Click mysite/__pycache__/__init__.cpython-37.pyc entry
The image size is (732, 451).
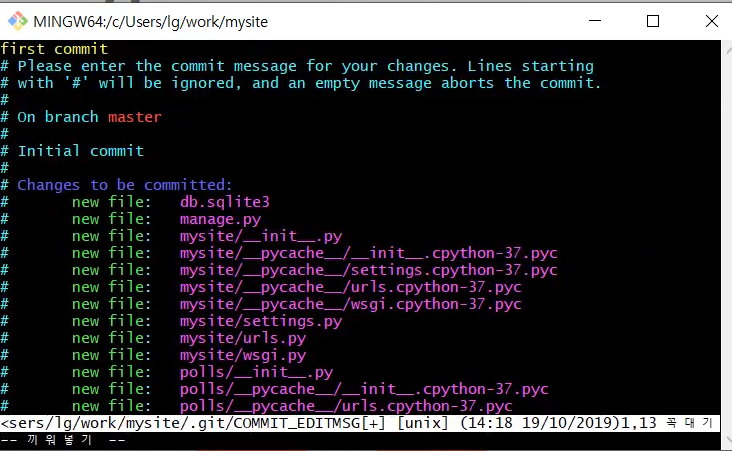pyautogui.click(x=368, y=253)
